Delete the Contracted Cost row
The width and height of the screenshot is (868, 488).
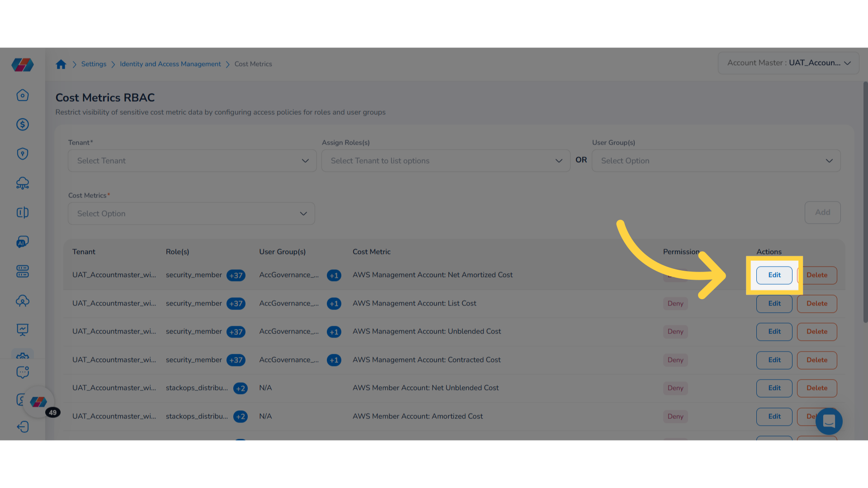tap(816, 360)
